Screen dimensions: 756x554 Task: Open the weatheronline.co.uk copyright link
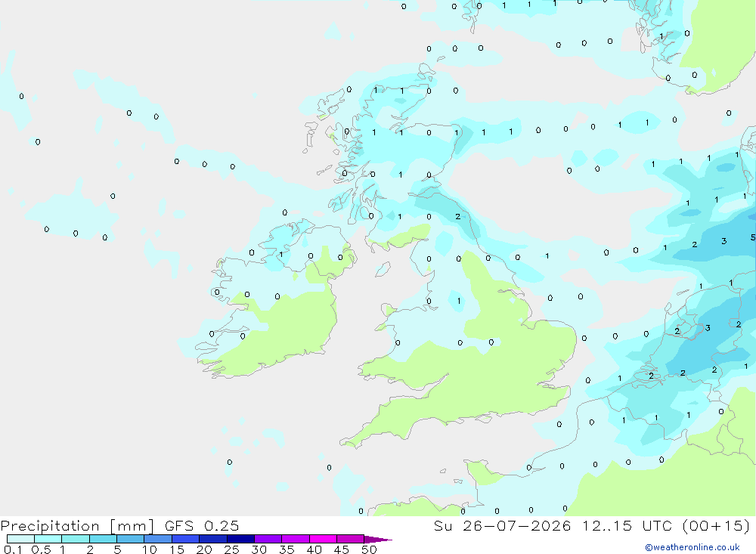(692, 547)
